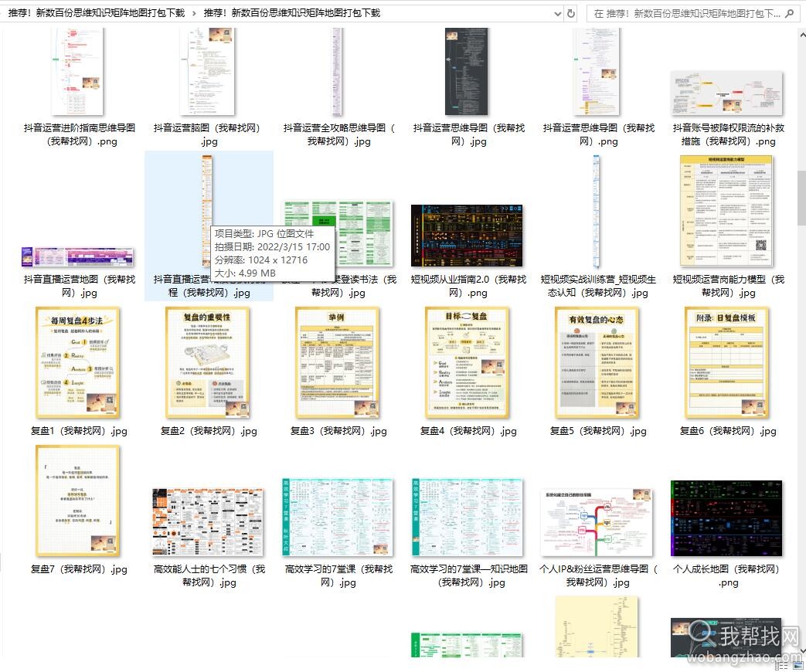806x672 pixels.
Task: Go to the first breadcrumb folder in the path
Action: (x=96, y=13)
